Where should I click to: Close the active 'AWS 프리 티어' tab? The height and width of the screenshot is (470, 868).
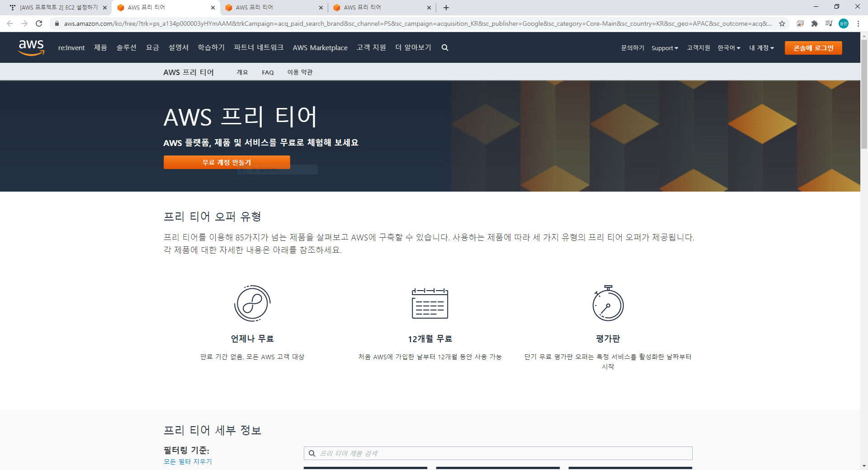pyautogui.click(x=213, y=8)
